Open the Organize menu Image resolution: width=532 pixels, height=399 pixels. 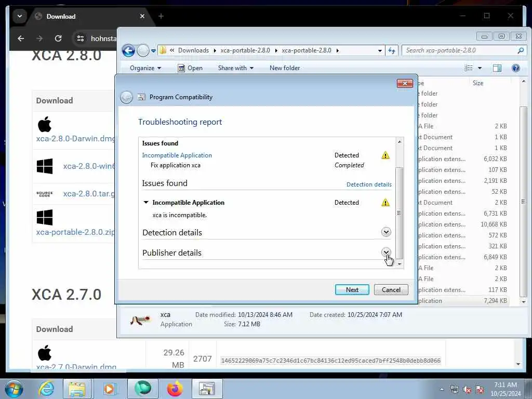click(145, 68)
